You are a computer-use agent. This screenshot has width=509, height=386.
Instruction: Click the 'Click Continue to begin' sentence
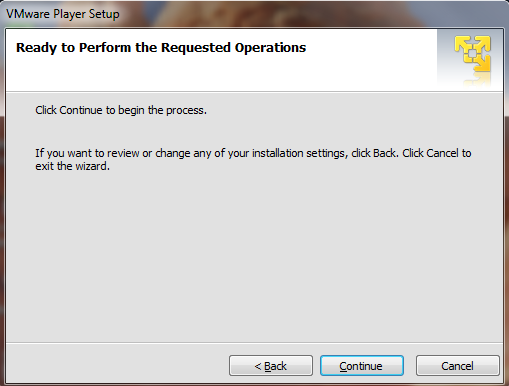pos(121,110)
